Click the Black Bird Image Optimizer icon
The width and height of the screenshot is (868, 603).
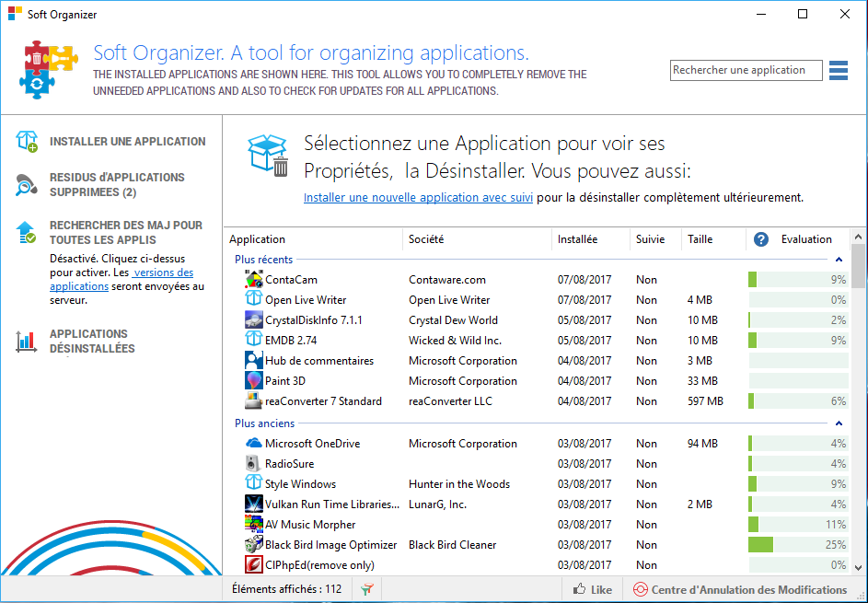point(253,544)
